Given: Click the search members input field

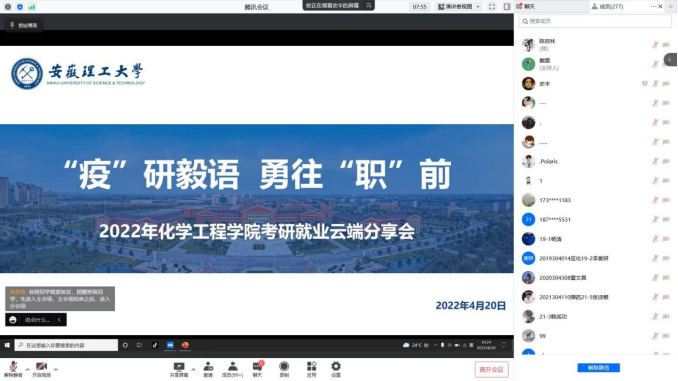Looking at the screenshot, I should (x=595, y=21).
